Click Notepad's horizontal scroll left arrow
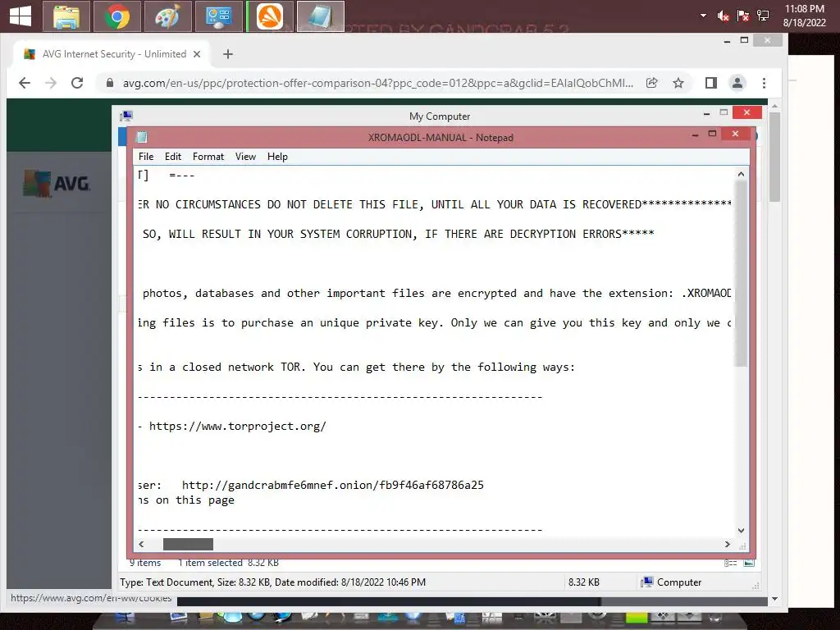 (x=141, y=545)
